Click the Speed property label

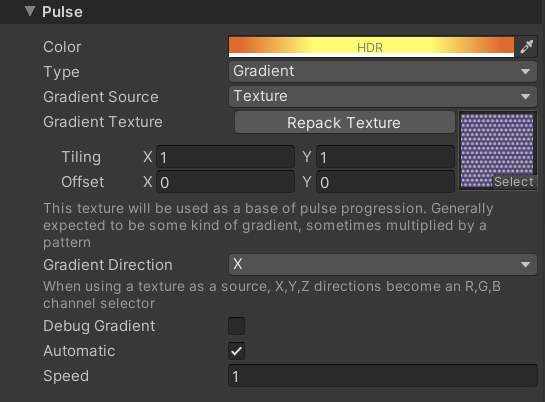point(66,376)
